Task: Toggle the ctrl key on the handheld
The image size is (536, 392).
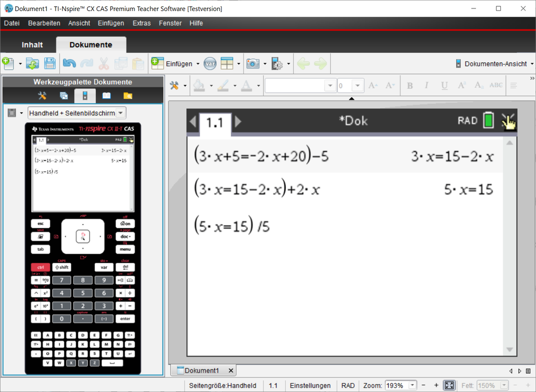Action: click(40, 267)
